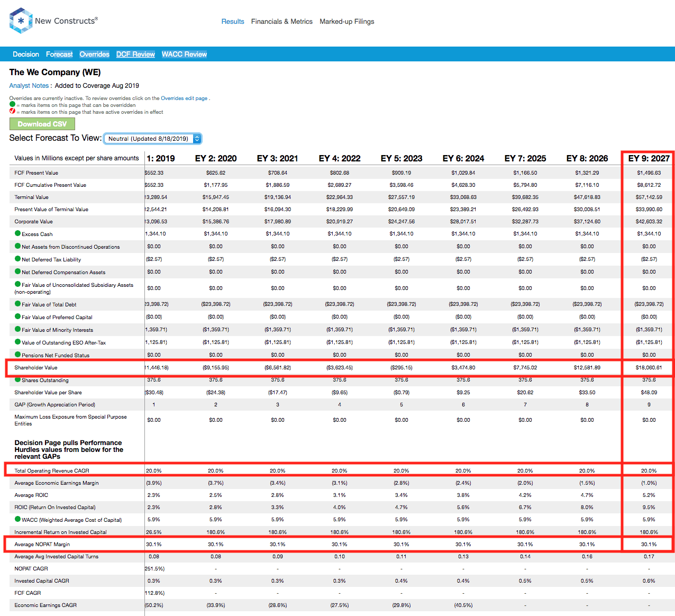This screenshot has height=616, width=675.
Task: Select green dot next to Fair Value of Total Debt
Action: point(18,304)
